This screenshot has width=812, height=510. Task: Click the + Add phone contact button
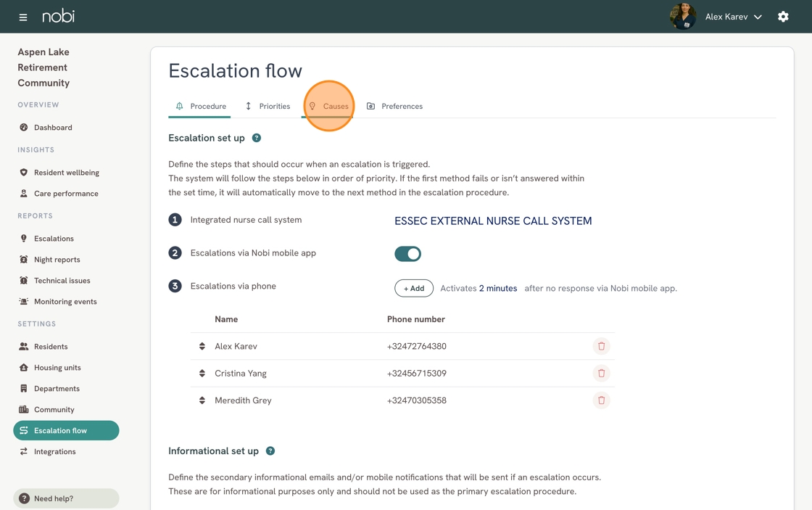(x=414, y=288)
